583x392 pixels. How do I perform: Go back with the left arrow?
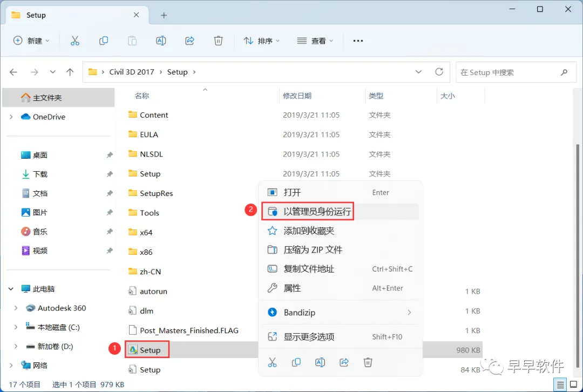click(x=13, y=72)
